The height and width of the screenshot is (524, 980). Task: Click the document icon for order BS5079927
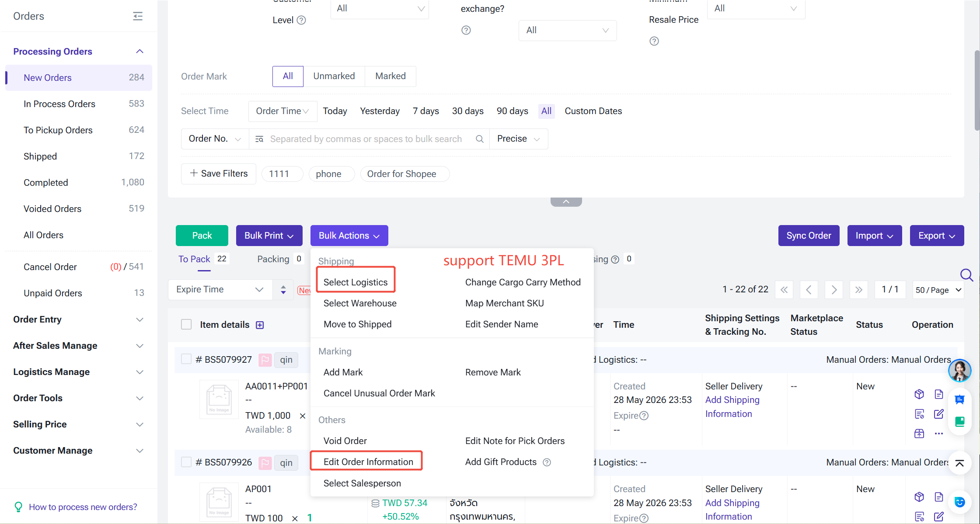pos(939,394)
